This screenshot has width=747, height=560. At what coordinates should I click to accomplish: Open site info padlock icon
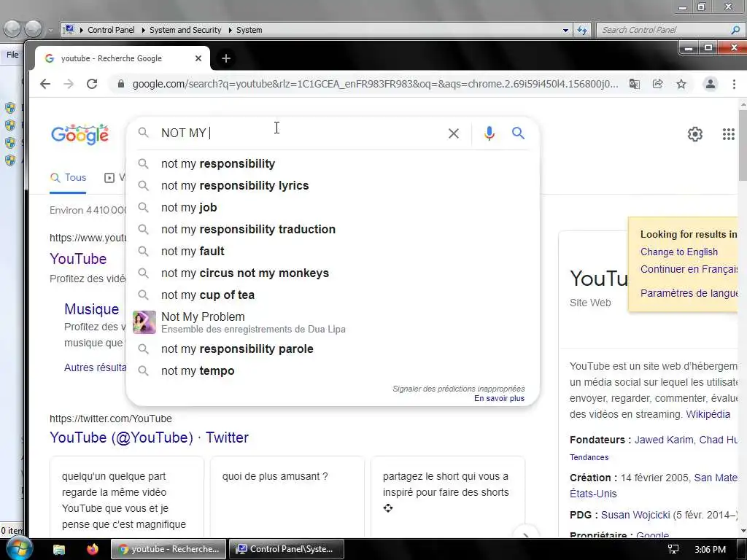121,84
